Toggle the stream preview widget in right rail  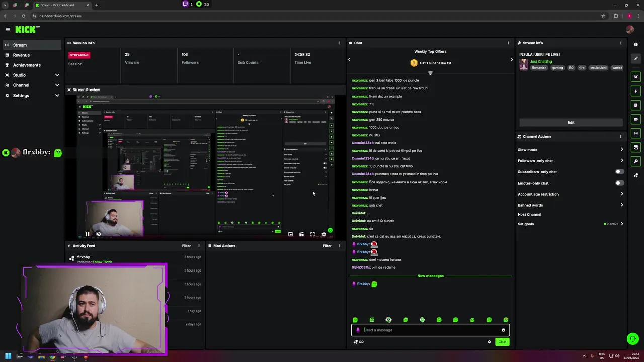pos(636,77)
